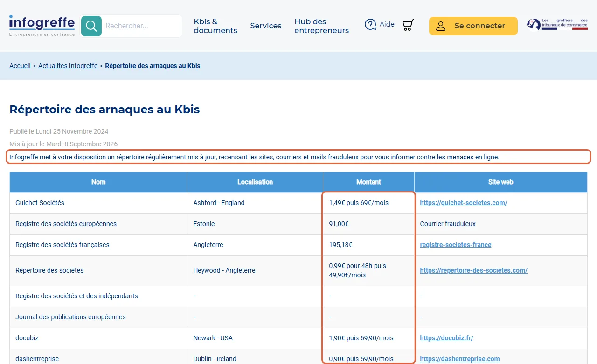
Task: Open the Kbis & documents menu
Action: click(215, 26)
